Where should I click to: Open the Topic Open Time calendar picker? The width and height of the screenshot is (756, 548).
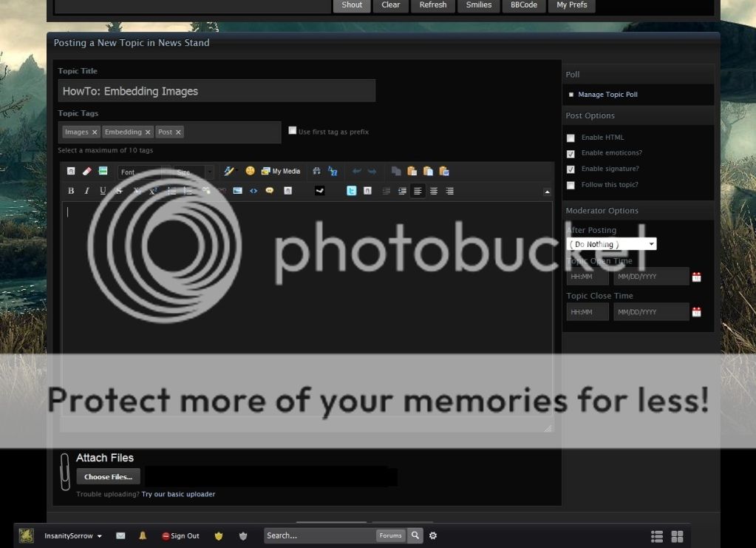[696, 277]
